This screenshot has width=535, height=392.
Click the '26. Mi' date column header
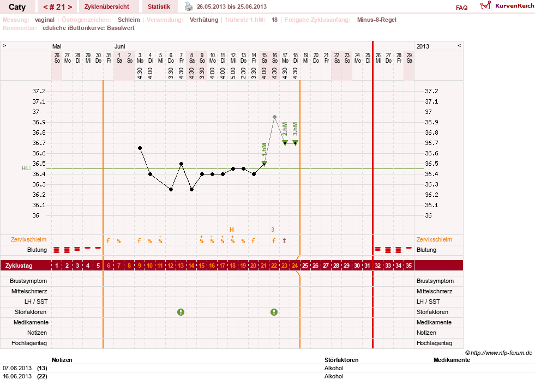pos(378,58)
